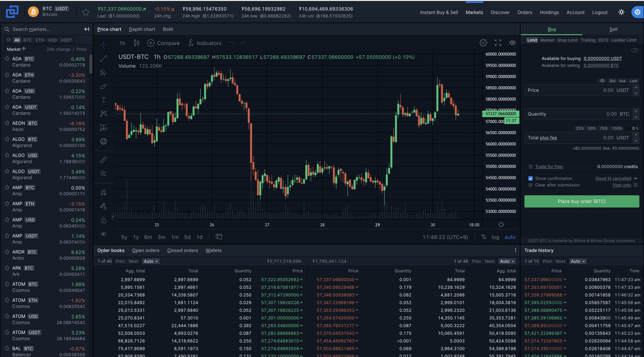Open the Auto dropdown in Trade history
Screen dimensions: 644x357
coord(578,261)
